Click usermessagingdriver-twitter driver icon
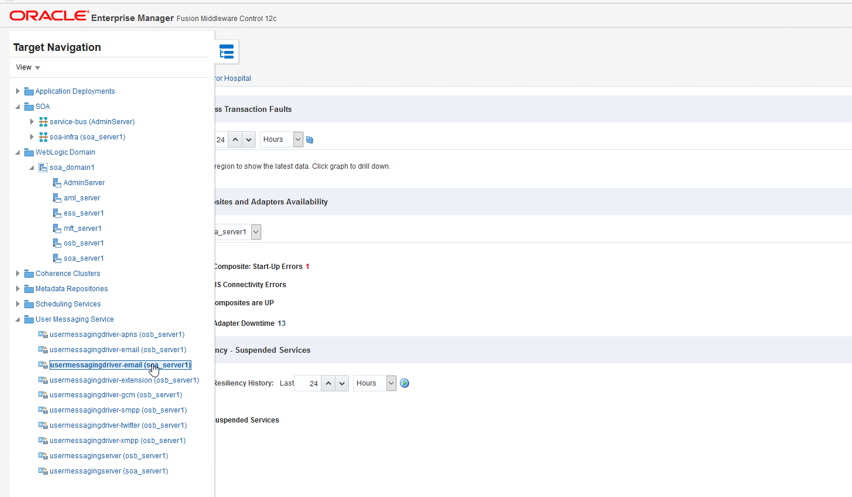The width and height of the screenshot is (852, 497). [43, 425]
